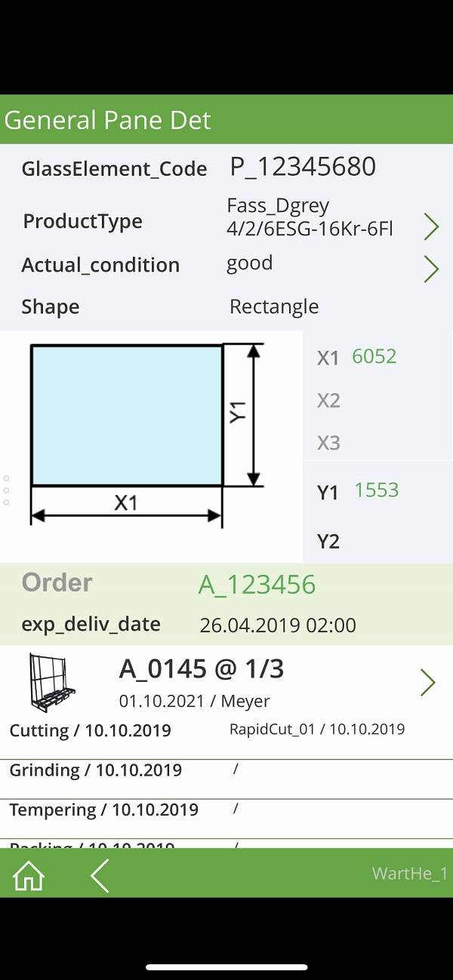
Task: Expand ProductType details chevron
Action: point(431,227)
